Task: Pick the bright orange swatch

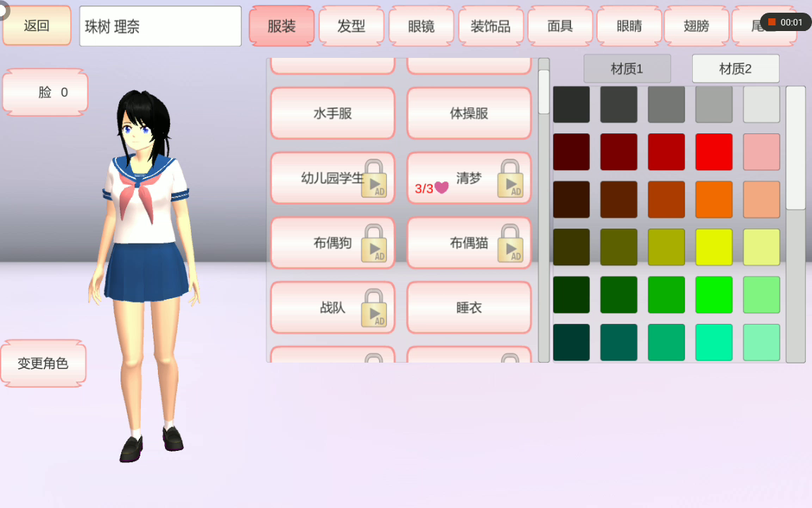Action: click(714, 200)
